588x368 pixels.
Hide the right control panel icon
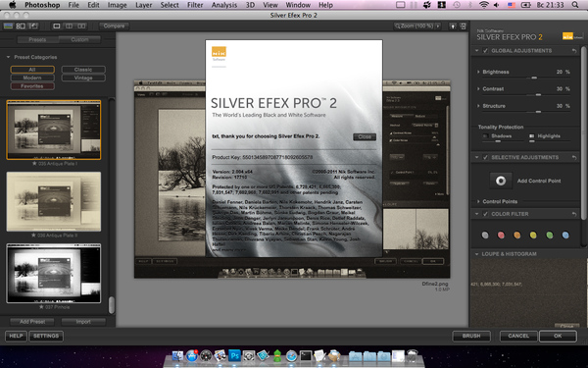point(464,26)
